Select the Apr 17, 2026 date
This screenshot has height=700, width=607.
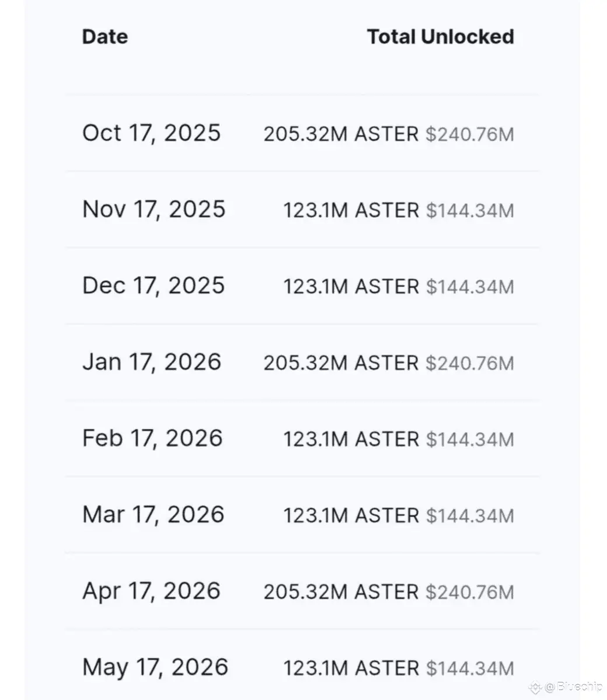pyautogui.click(x=151, y=591)
